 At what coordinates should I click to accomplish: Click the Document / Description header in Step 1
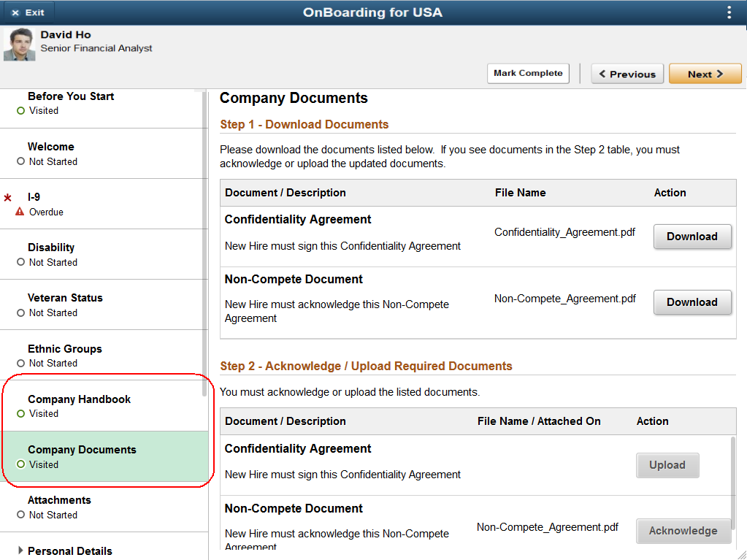pyautogui.click(x=286, y=193)
